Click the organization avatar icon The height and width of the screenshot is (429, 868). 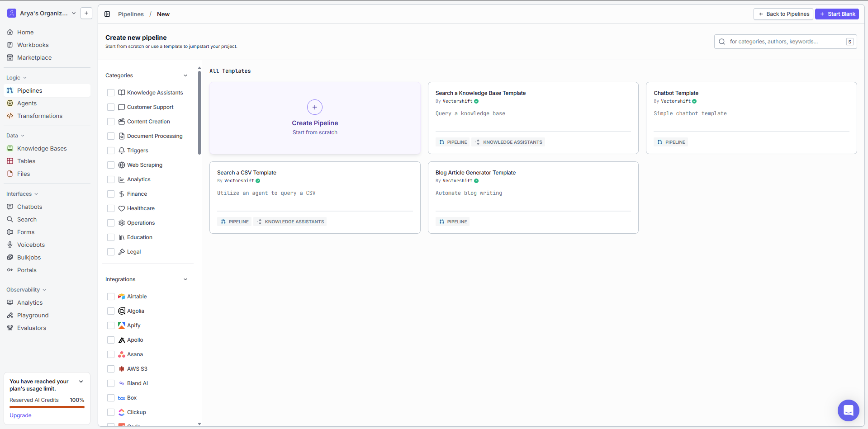[12, 13]
